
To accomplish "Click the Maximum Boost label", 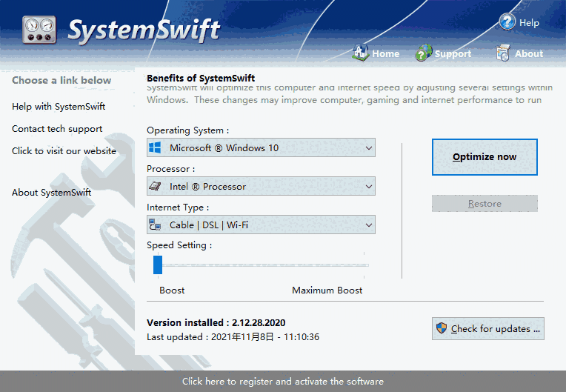I will point(327,290).
